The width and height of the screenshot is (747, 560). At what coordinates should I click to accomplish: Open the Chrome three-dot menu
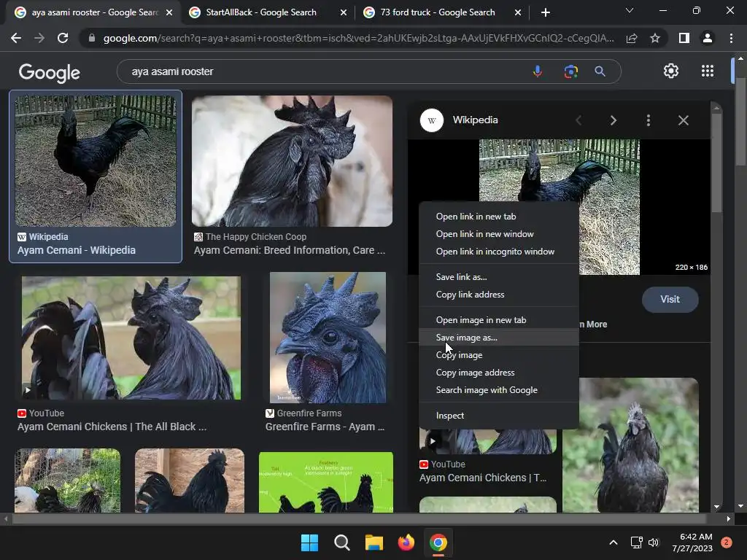coord(731,38)
